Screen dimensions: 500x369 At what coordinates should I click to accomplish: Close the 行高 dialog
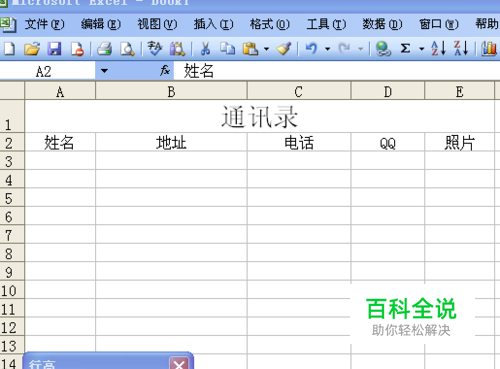click(x=179, y=364)
